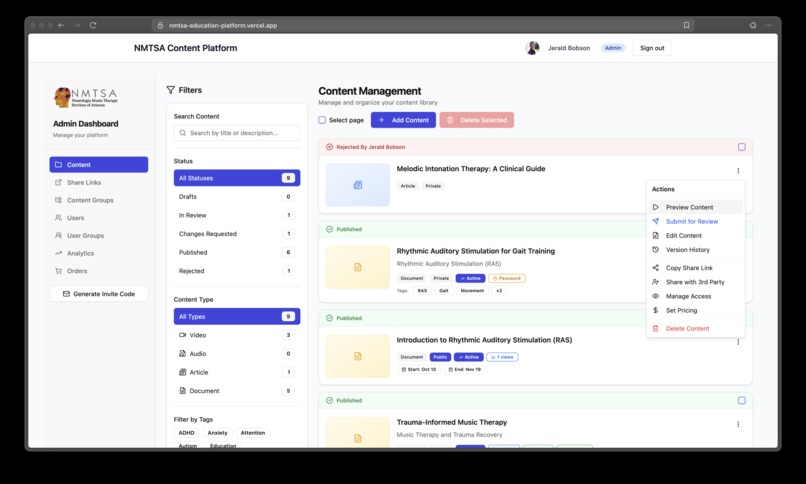Select the Attention tag filter
Screen dimensions: 806x484
pyautogui.click(x=253, y=433)
